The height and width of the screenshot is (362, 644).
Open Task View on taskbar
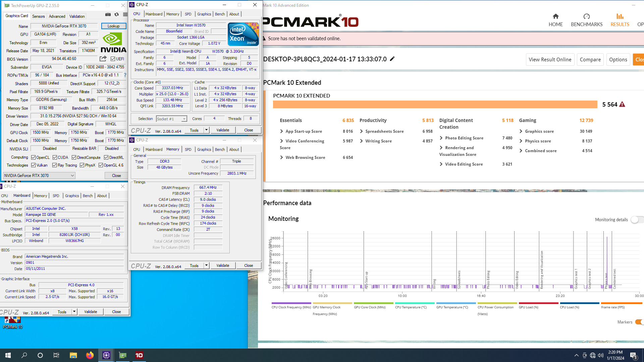coord(56,355)
